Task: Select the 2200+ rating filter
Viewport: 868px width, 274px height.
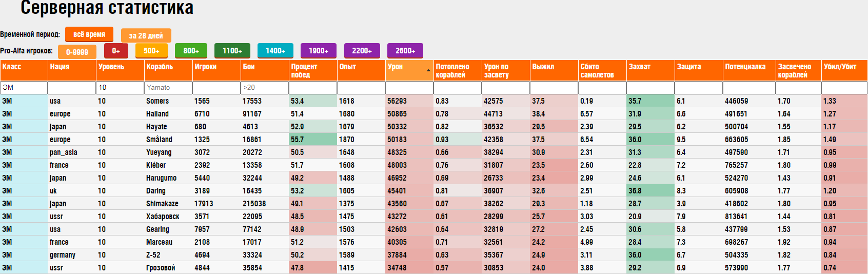Action: coord(362,51)
